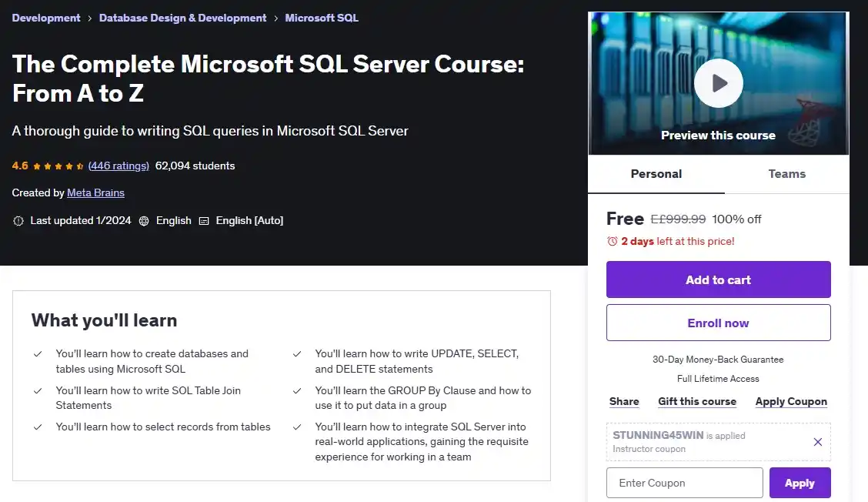Click checkmark beside SQL Table Join Statements

tap(38, 390)
